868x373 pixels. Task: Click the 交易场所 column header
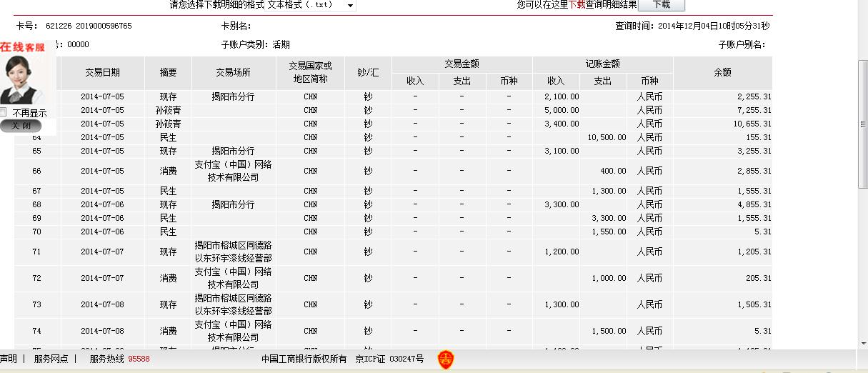click(234, 73)
